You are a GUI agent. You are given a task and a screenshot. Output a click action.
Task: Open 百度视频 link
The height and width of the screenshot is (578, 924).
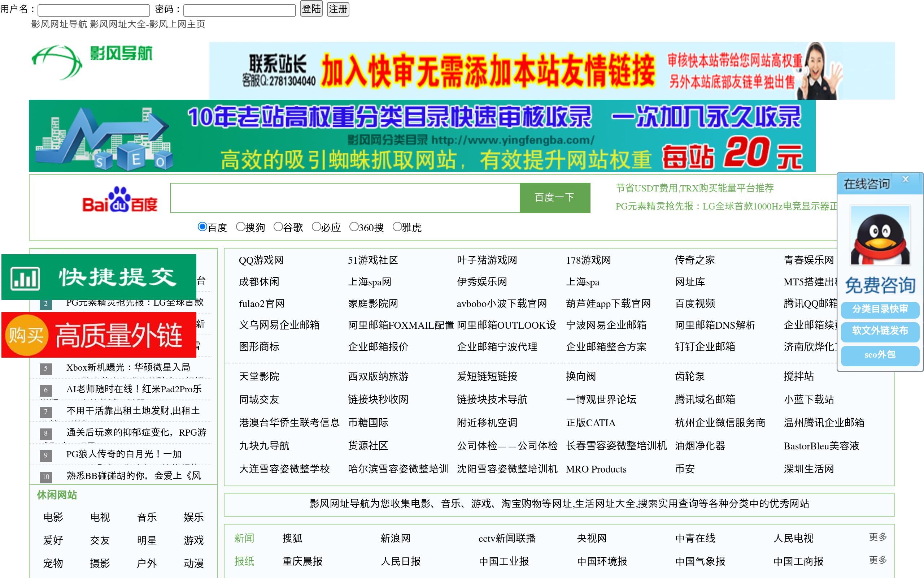point(694,303)
